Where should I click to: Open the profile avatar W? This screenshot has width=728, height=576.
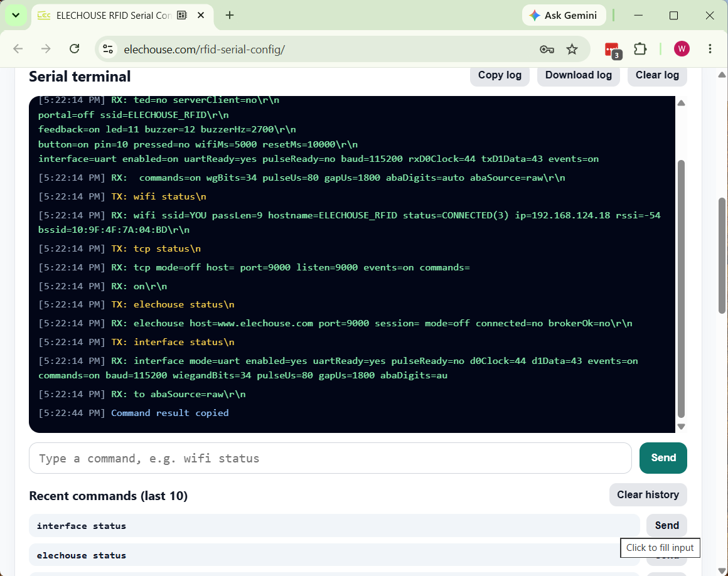point(681,49)
